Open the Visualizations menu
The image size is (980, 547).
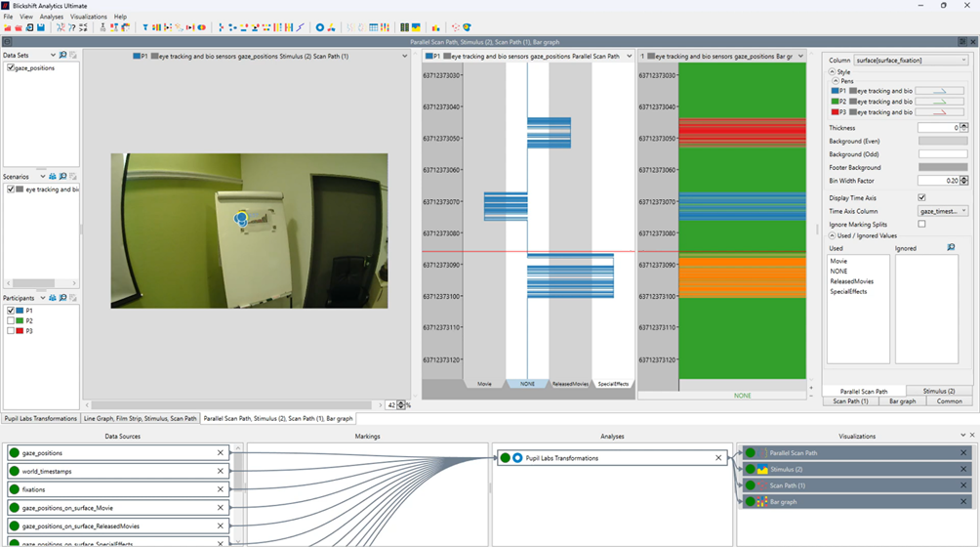pos(88,17)
